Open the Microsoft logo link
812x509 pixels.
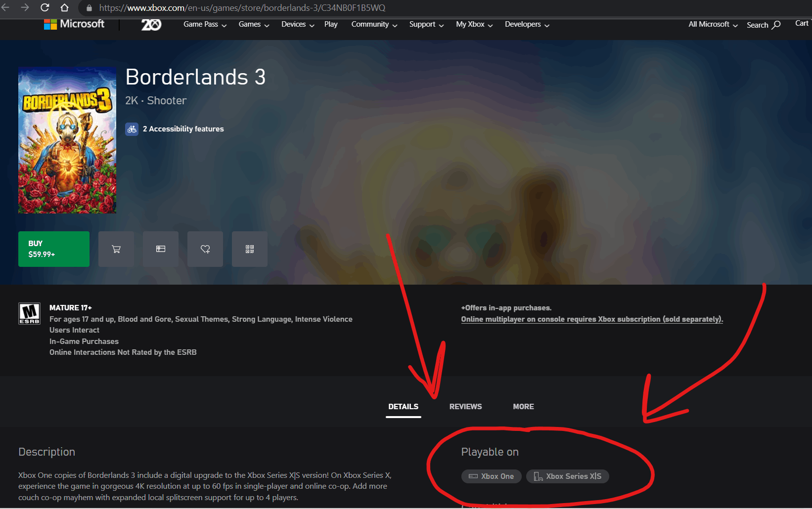pos(74,24)
